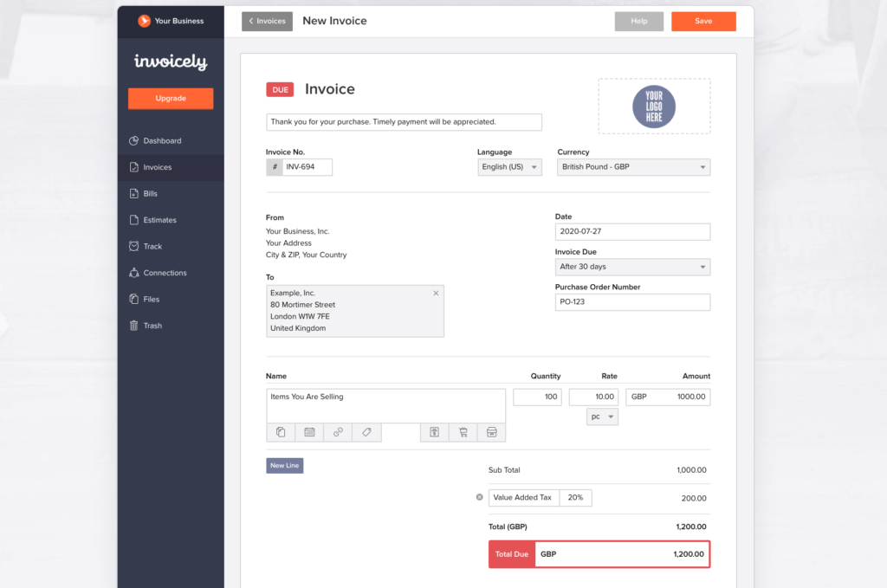The height and width of the screenshot is (588, 887).
Task: Open the Connections section
Action: [x=165, y=273]
